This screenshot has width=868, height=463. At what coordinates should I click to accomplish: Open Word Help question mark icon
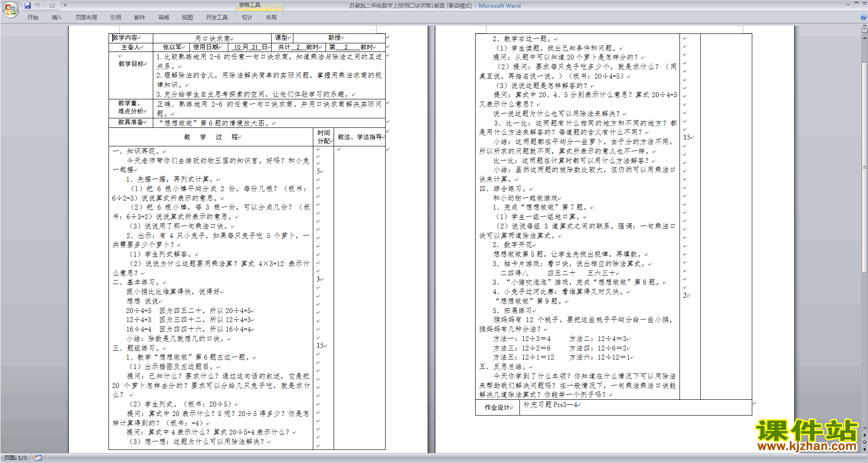(863, 17)
